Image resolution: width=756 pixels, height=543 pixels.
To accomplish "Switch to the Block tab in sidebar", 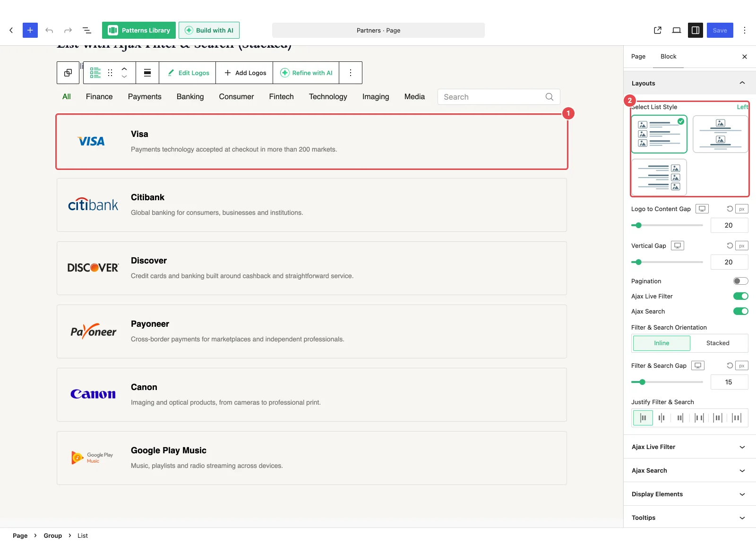I will click(669, 56).
